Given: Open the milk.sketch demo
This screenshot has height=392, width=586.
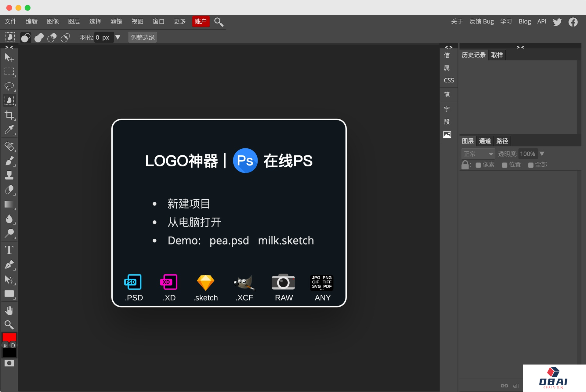Looking at the screenshot, I should click(x=286, y=241).
